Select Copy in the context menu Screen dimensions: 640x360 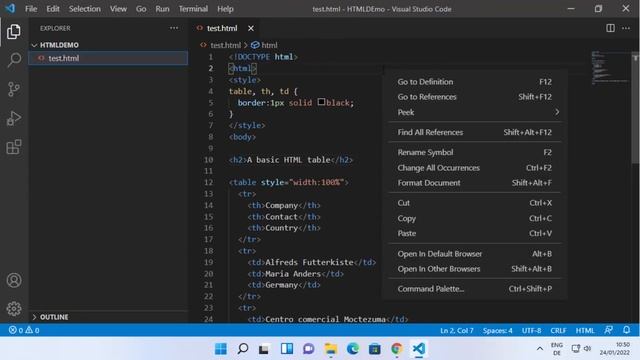click(475, 218)
